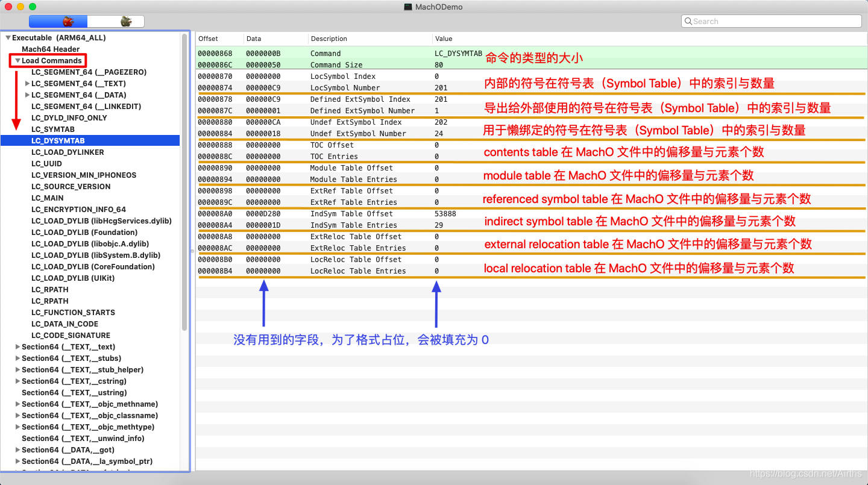Viewport: 868px width, 485px height.
Task: Select LC_LOAD_DYLIB (UIKit) item
Action: tap(73, 278)
